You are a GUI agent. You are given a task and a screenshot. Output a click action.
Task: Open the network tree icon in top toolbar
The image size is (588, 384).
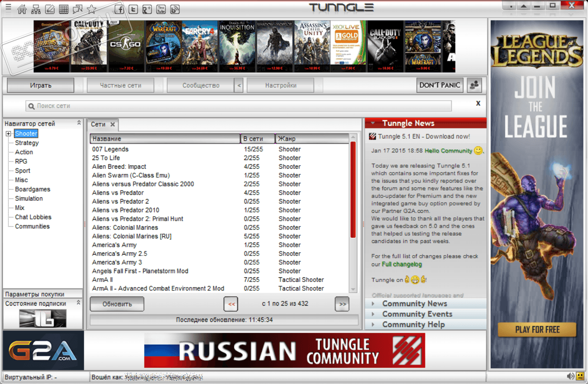click(36, 9)
